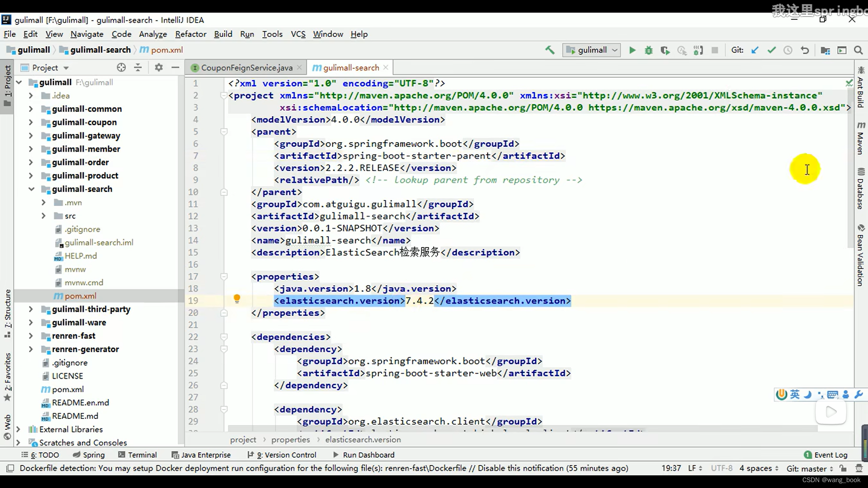This screenshot has width=868, height=488.
Task: Click line number 19 in the gutter
Action: (x=193, y=300)
